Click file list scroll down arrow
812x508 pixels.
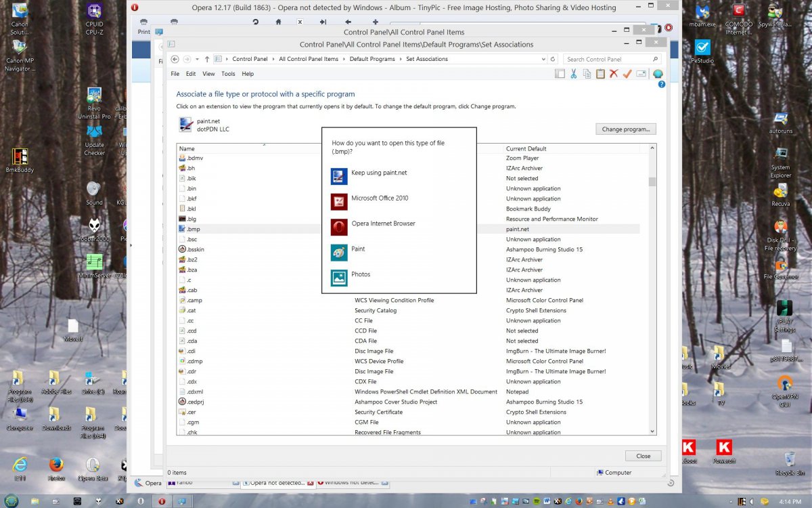click(652, 431)
